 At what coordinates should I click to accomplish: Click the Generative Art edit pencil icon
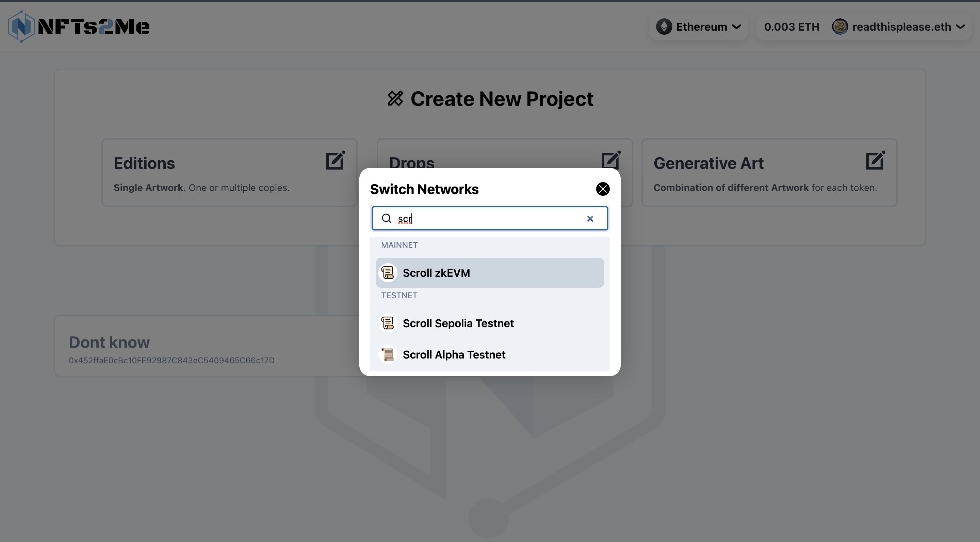click(876, 160)
